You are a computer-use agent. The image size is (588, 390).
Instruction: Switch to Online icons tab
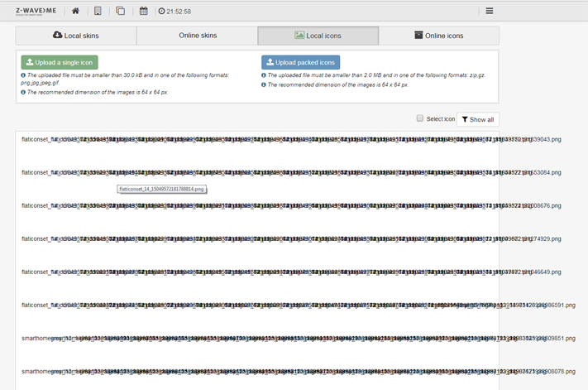tap(439, 36)
